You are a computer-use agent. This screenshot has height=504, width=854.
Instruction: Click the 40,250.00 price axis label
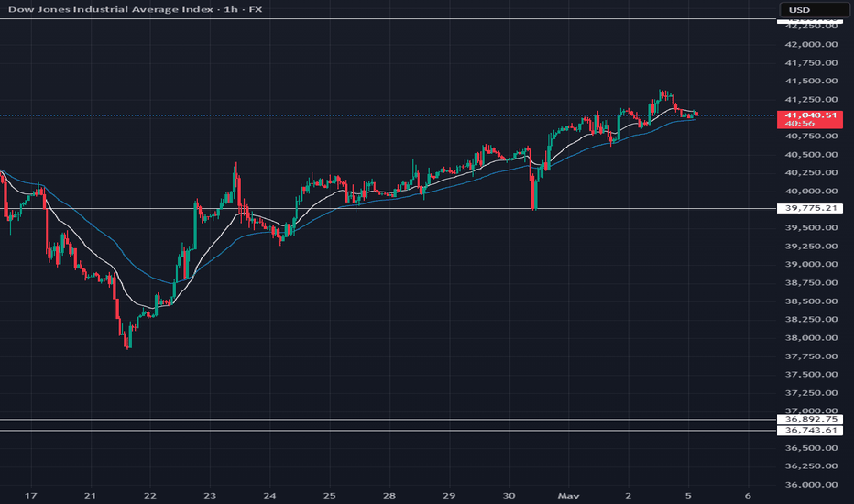coord(811,172)
